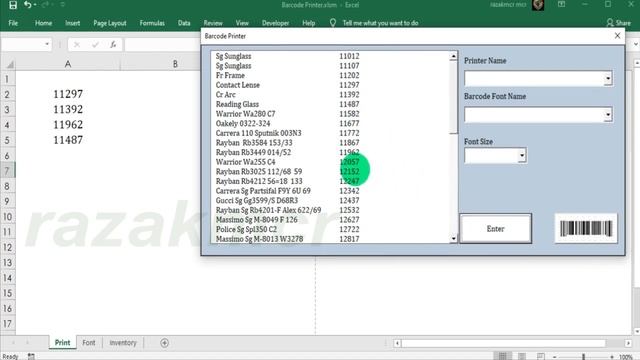Click the list box scroll down arrow

(x=453, y=239)
